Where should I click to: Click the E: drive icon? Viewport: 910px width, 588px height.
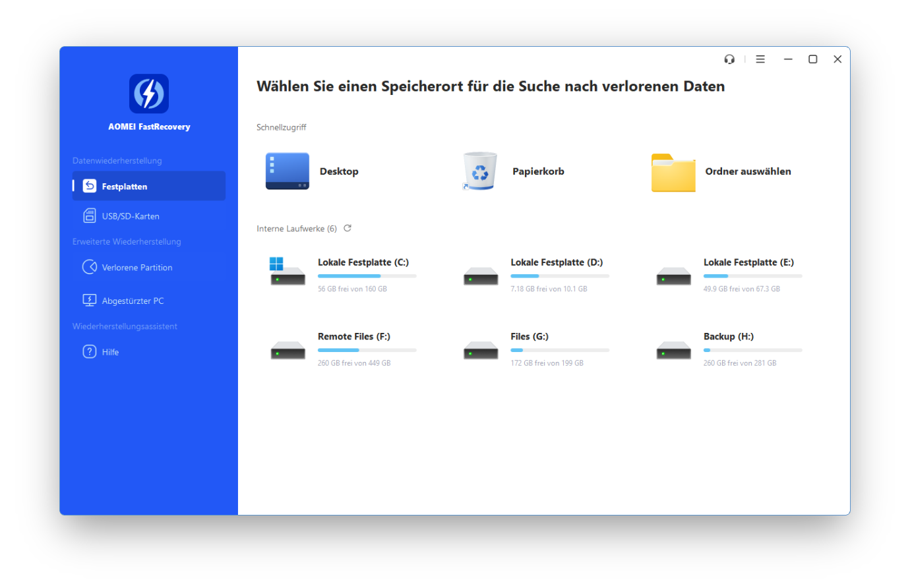[673, 276]
